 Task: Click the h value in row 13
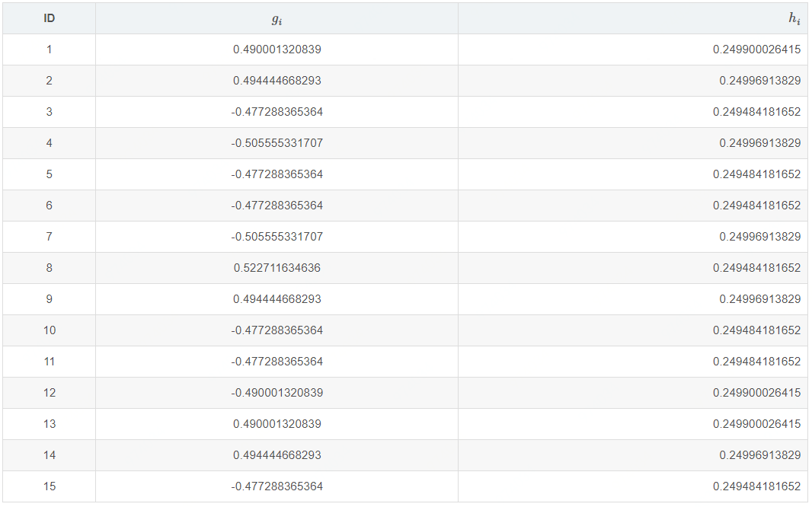coord(756,424)
